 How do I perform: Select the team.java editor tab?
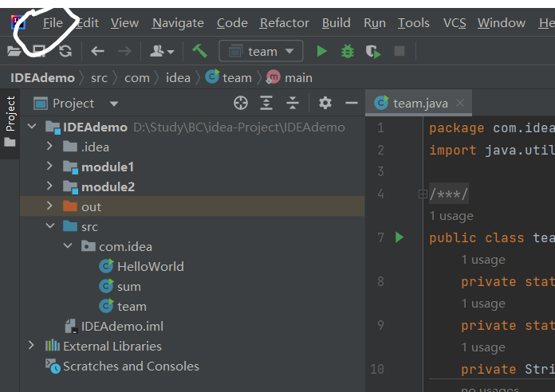[x=418, y=103]
